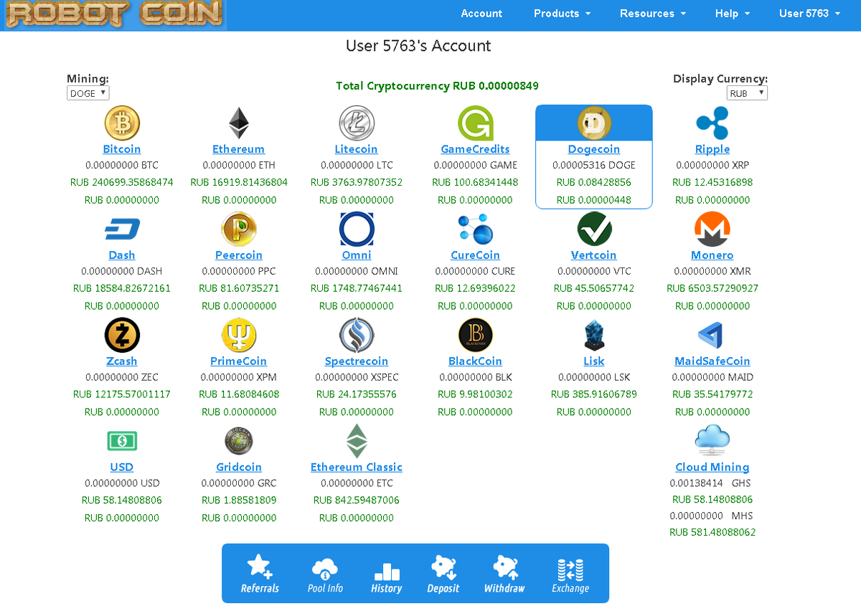This screenshot has height=616, width=861.
Task: Click the Gridcoin icon
Action: [x=239, y=441]
